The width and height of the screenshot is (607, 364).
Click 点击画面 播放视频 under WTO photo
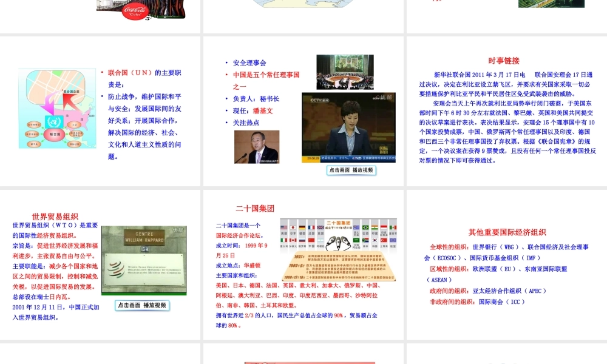coord(142,305)
